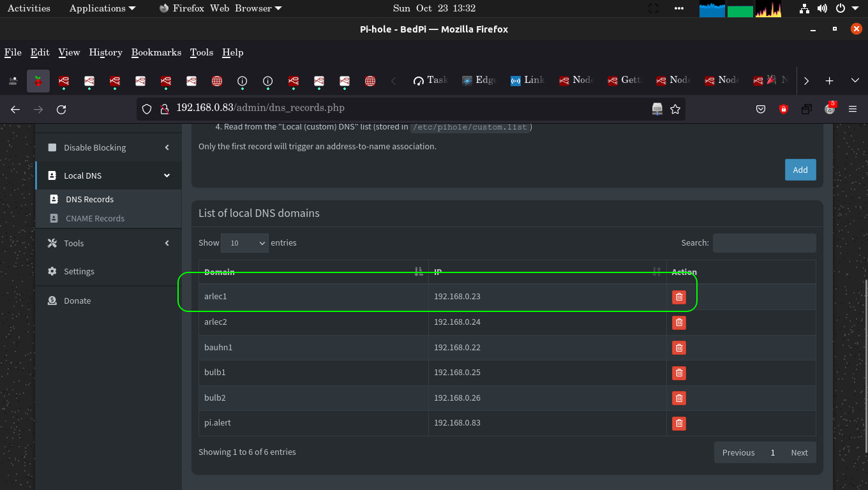Screen dimensions: 868x490
Task: Open the red shield blocker extension
Action: 784,109
